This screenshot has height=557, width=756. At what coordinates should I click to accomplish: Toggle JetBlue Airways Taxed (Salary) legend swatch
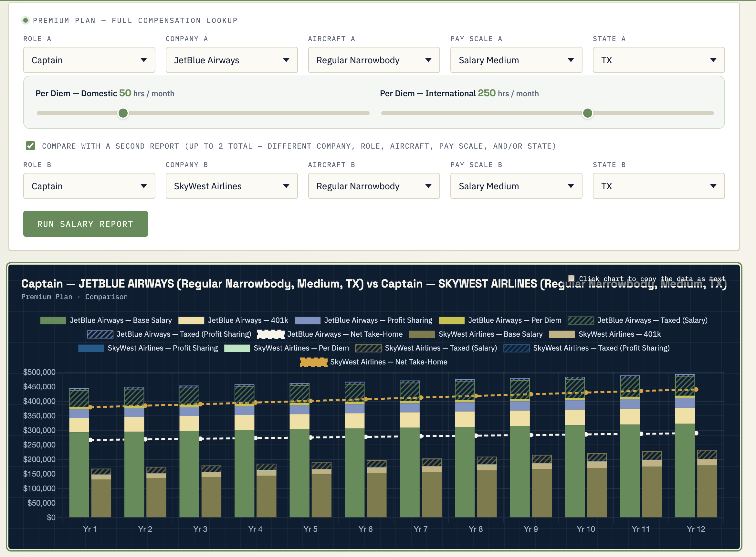(x=581, y=320)
